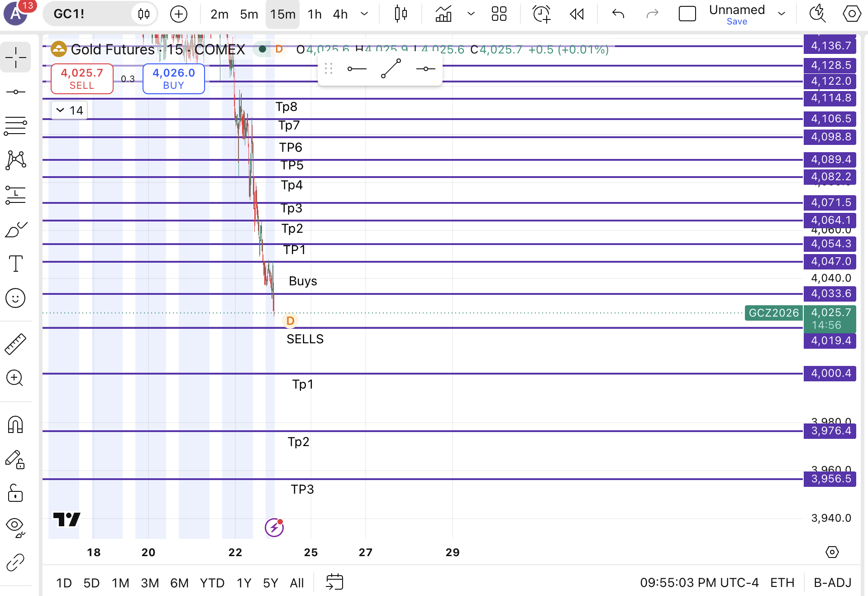This screenshot has width=868, height=596.
Task: Expand the indicators favorites dropdown arrow
Action: [471, 14]
